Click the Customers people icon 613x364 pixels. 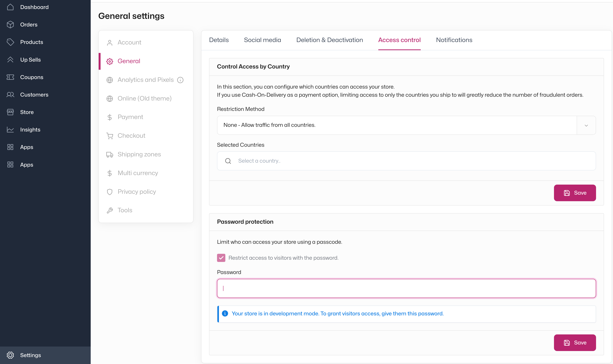10,95
